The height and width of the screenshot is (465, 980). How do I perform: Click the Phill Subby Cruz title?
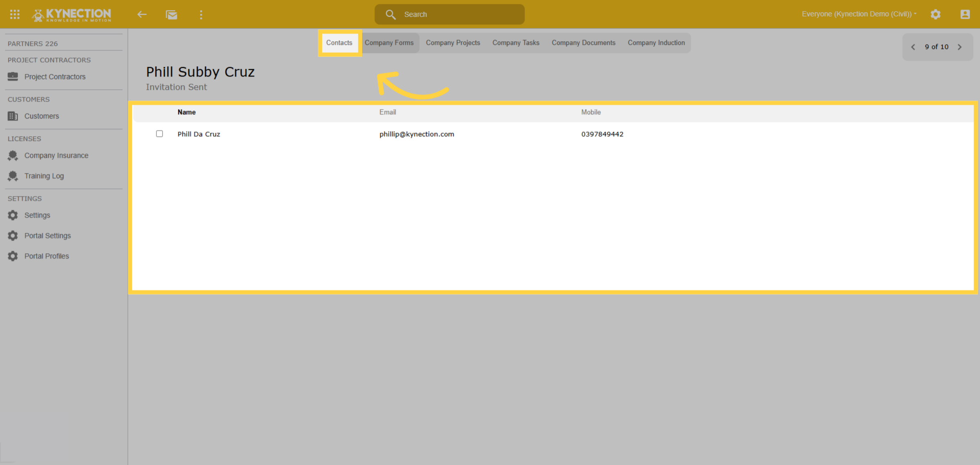(x=200, y=72)
